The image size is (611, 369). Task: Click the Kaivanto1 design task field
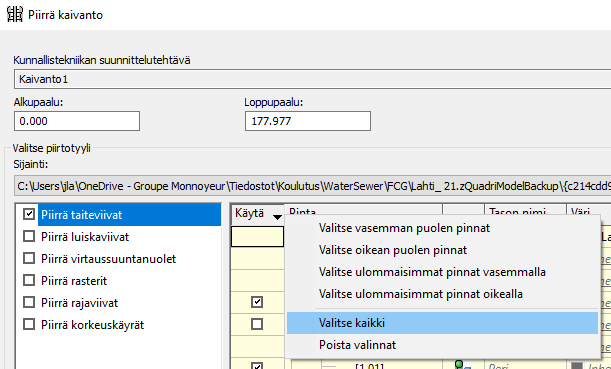coord(313,79)
